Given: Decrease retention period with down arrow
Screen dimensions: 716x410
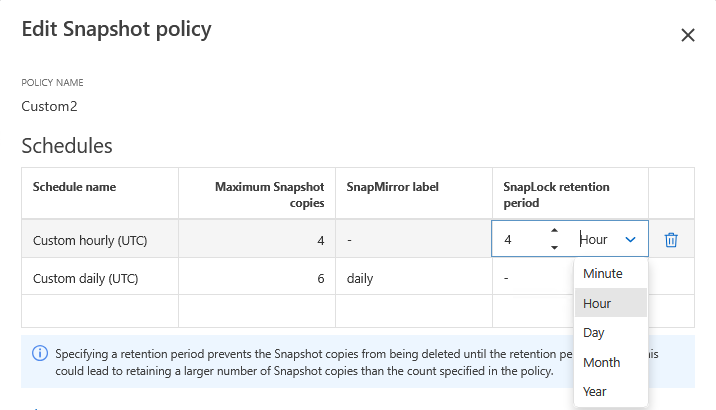Looking at the screenshot, I should point(554,247).
